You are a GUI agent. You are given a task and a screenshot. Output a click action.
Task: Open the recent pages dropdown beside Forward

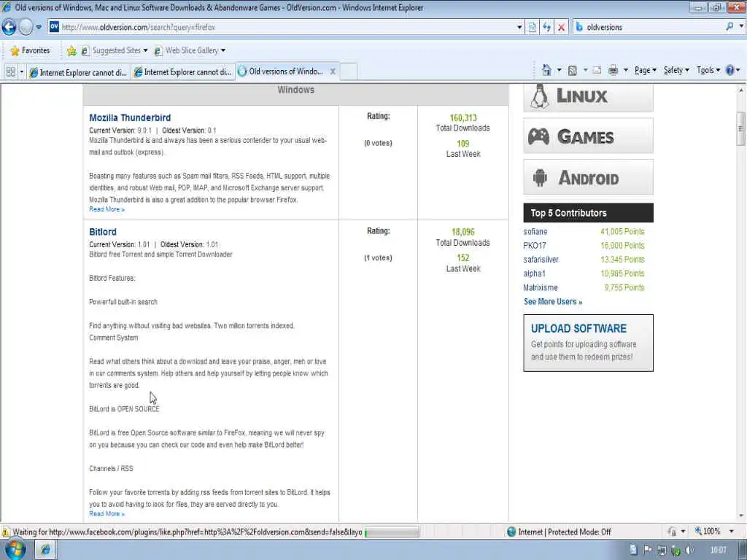pos(39,27)
